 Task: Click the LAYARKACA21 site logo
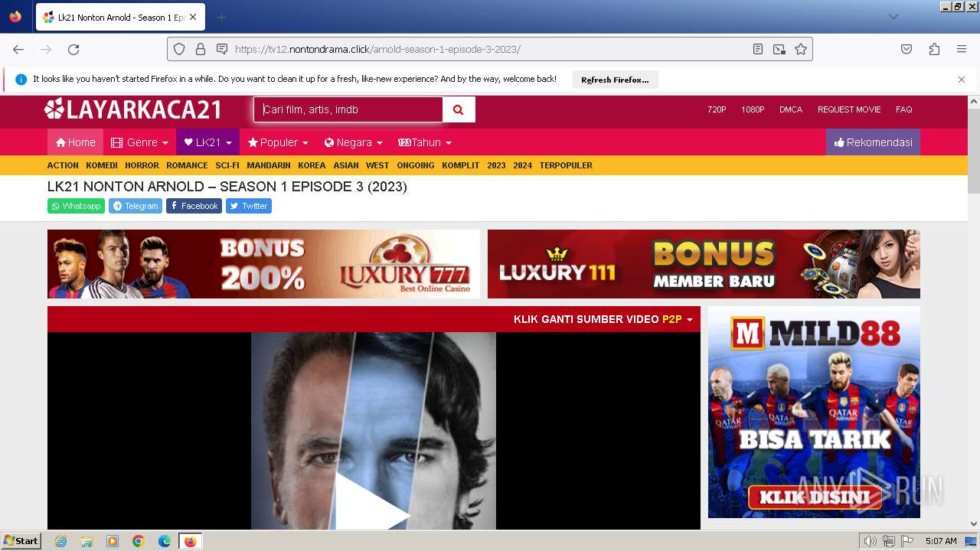coord(133,109)
